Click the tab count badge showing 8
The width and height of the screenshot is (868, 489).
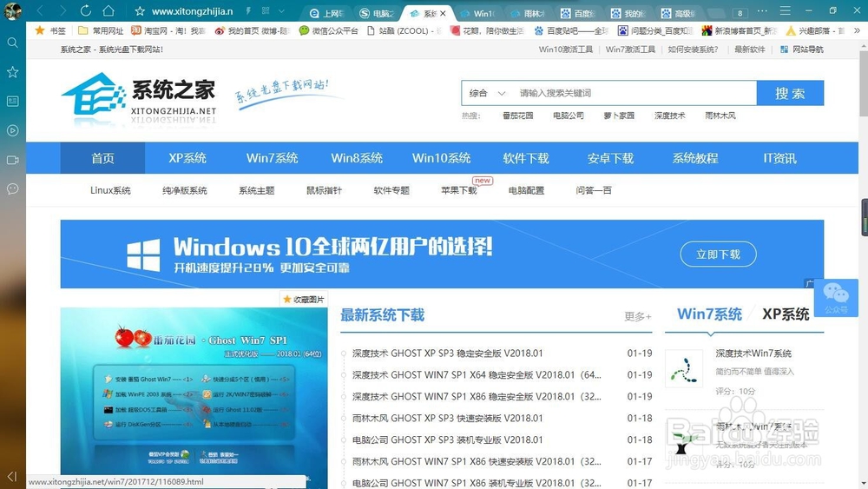click(740, 13)
